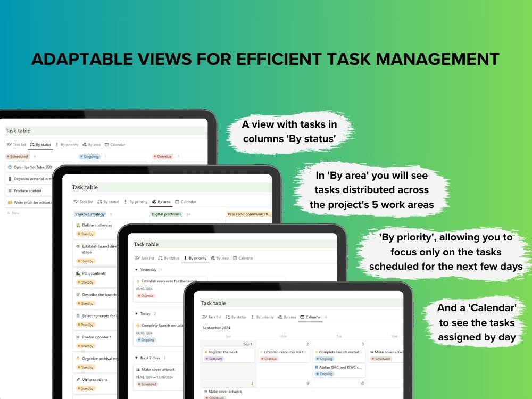The height and width of the screenshot is (399, 532).
Task: Switch to Task list tab in By status tablet
Action: pyautogui.click(x=16, y=145)
